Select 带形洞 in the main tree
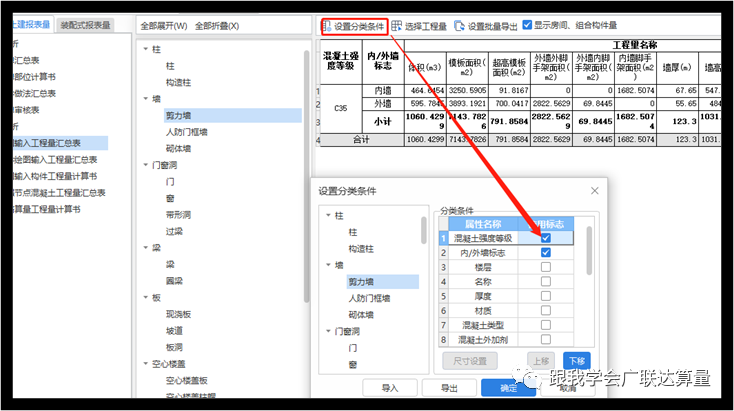The image size is (734, 411). [x=178, y=215]
